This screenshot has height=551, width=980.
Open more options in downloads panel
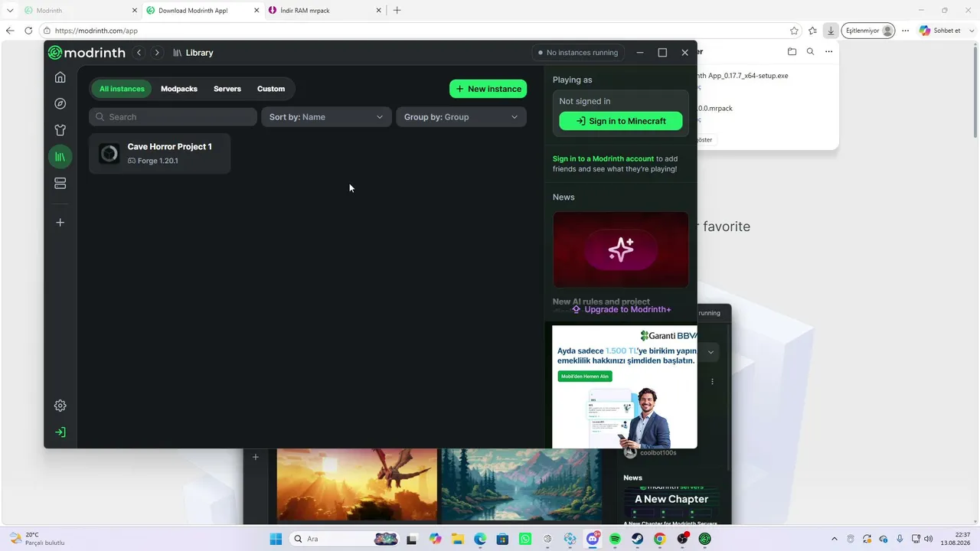coord(828,52)
